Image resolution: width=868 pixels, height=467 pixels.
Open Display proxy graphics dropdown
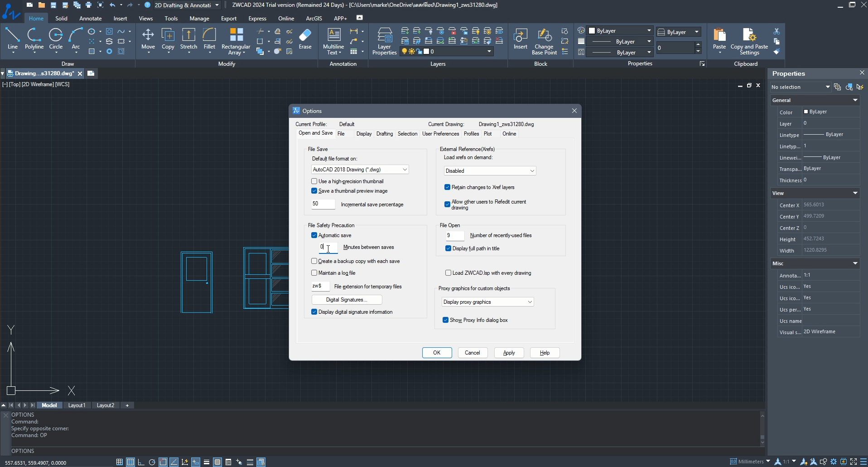coord(488,302)
